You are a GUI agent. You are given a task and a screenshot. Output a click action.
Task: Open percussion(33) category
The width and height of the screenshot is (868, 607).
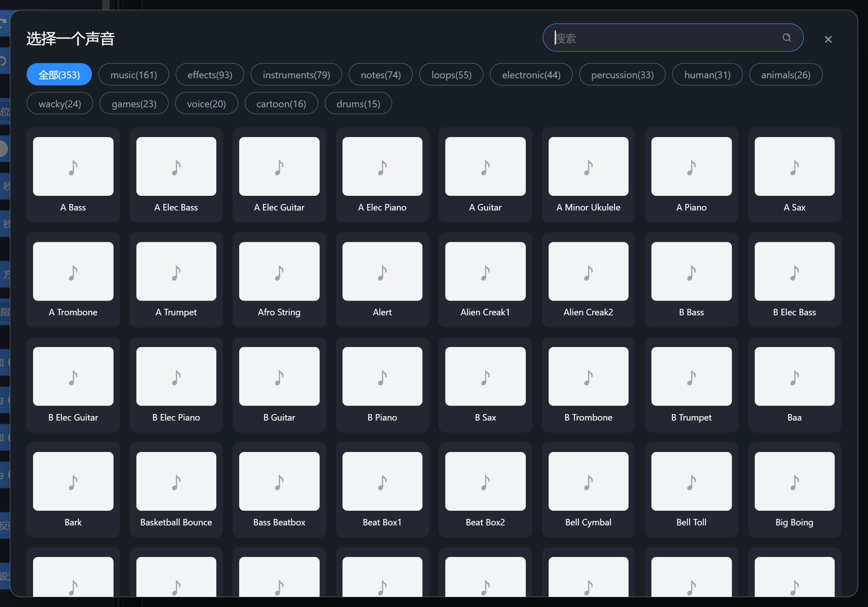tap(622, 75)
